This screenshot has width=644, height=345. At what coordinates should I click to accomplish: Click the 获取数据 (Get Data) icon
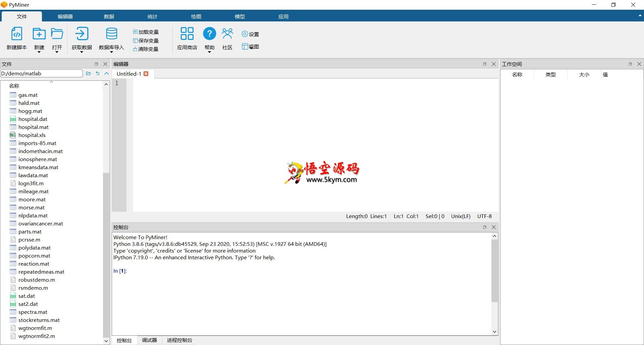coord(82,34)
